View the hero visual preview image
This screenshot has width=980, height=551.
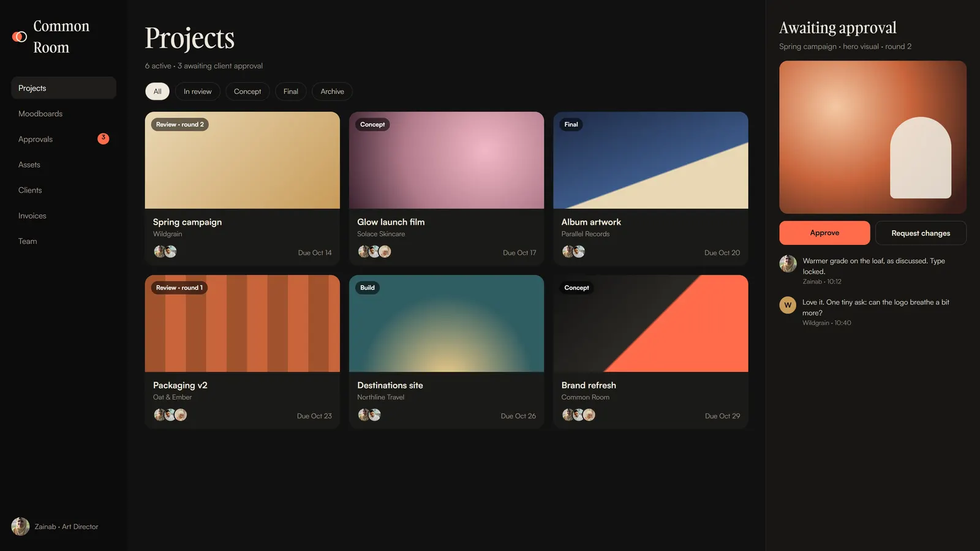coord(873,137)
